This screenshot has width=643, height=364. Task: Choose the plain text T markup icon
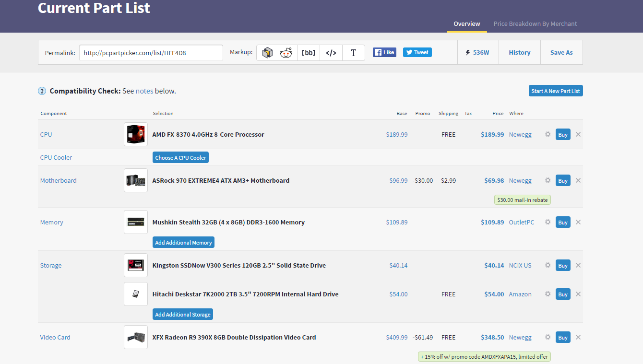pos(354,53)
